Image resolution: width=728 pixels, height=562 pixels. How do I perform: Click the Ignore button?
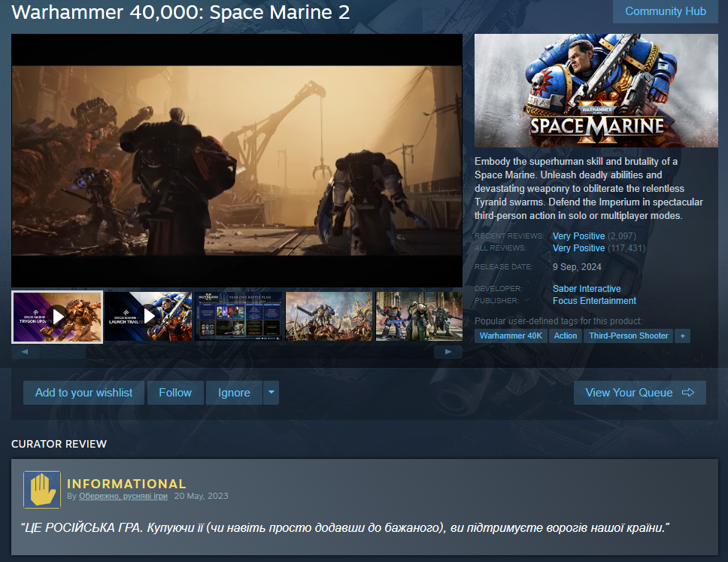(x=234, y=393)
